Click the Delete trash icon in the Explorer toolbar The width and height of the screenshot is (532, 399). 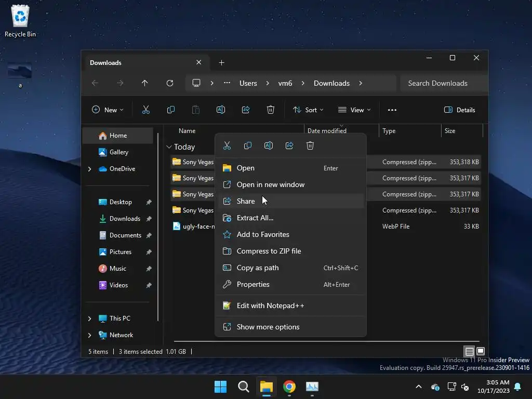[x=270, y=110]
